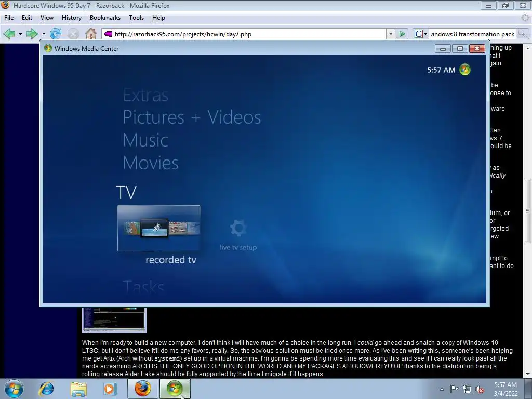The height and width of the screenshot is (399, 532).
Task: Click the 5:57 AM clock in Media Center
Action: tap(441, 70)
